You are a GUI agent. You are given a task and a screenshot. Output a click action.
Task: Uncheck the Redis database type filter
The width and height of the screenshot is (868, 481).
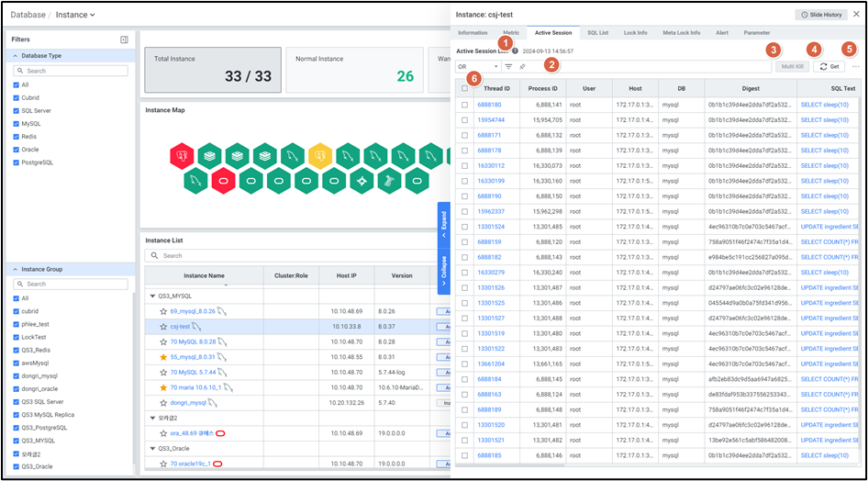pos(16,136)
